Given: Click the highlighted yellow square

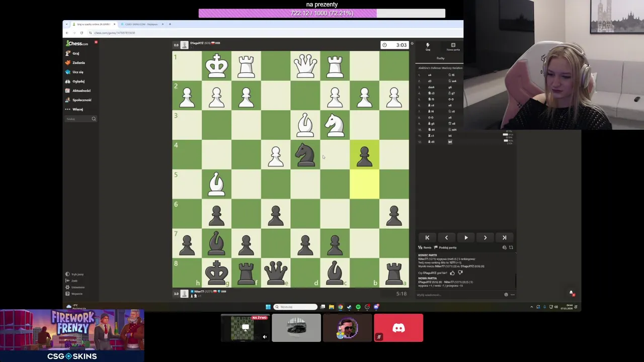Looking at the screenshot, I should [364, 185].
